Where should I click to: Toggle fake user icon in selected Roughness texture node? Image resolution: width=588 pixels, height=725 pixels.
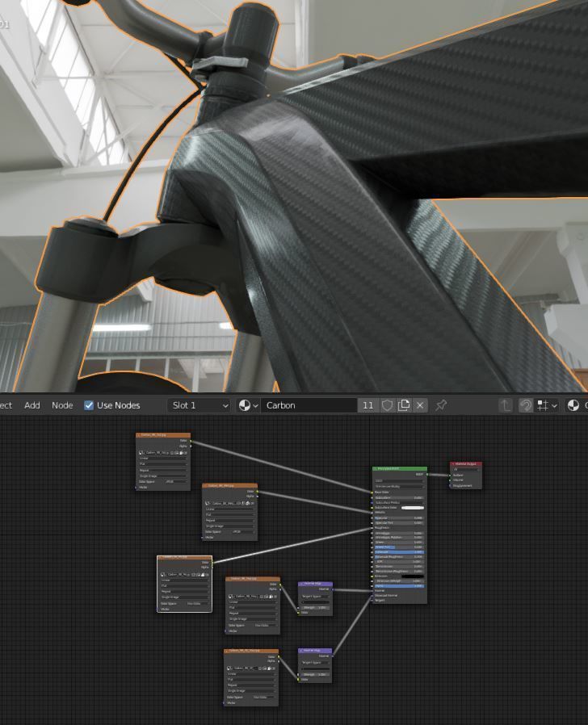(x=193, y=575)
